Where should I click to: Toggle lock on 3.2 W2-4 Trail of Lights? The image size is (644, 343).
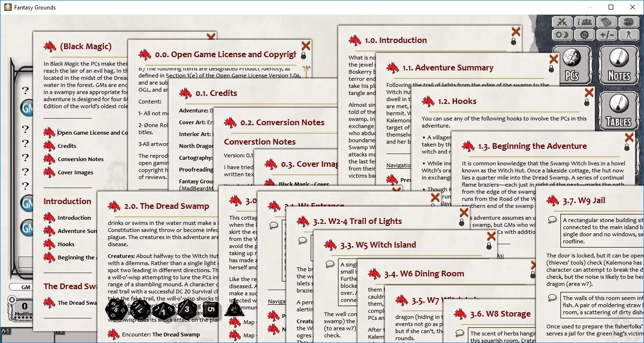coord(462,222)
